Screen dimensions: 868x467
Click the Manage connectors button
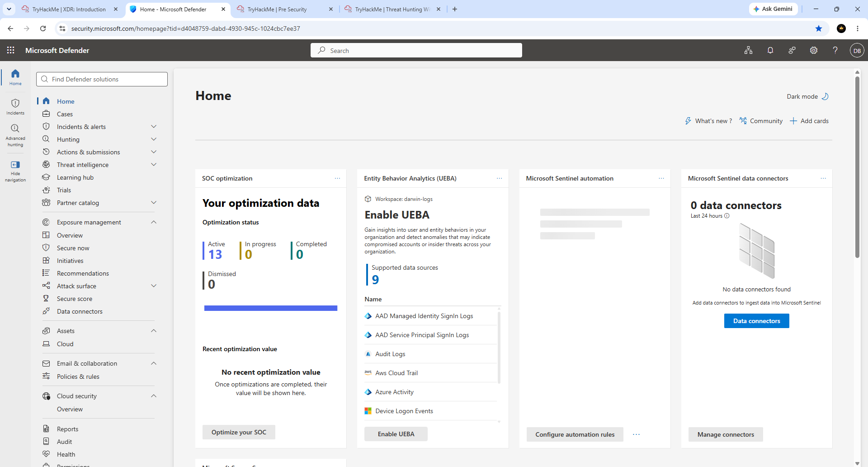click(726, 434)
